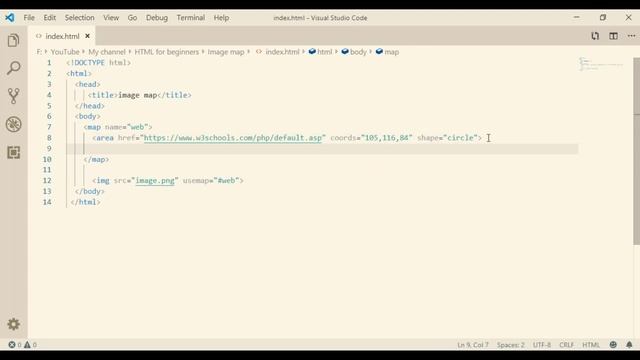Open the Go menu

(132, 18)
